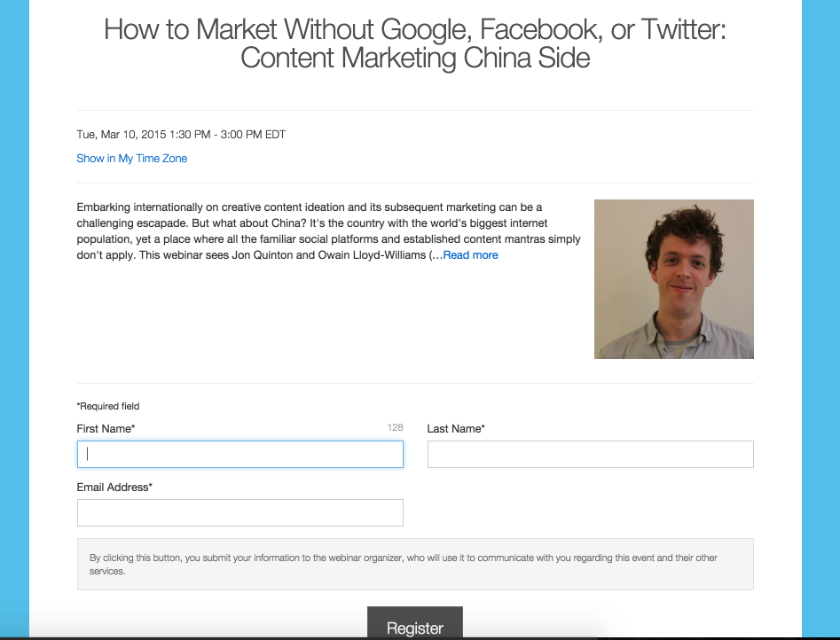Click the webinar description paragraph
The image size is (840, 640).
point(328,230)
